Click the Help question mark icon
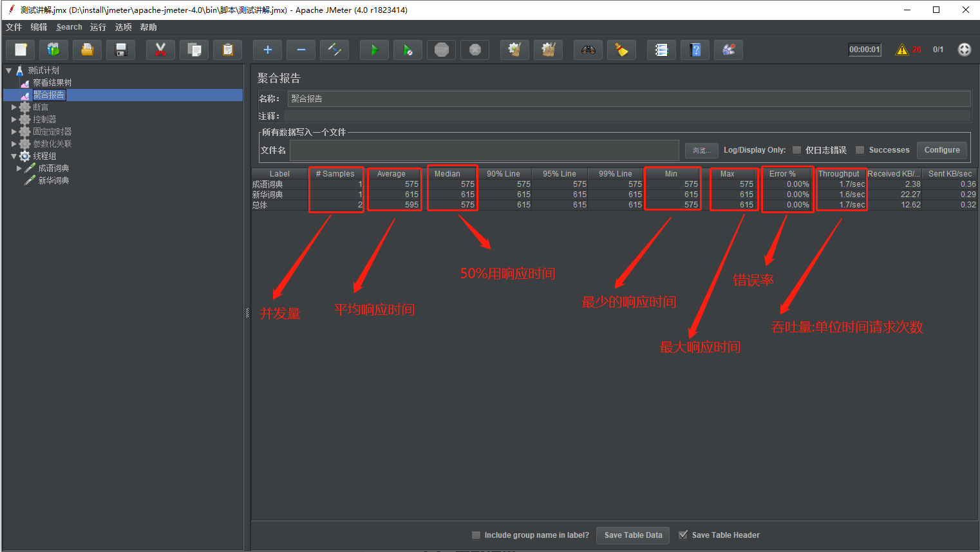Viewport: 980px width, 552px height. pos(695,50)
